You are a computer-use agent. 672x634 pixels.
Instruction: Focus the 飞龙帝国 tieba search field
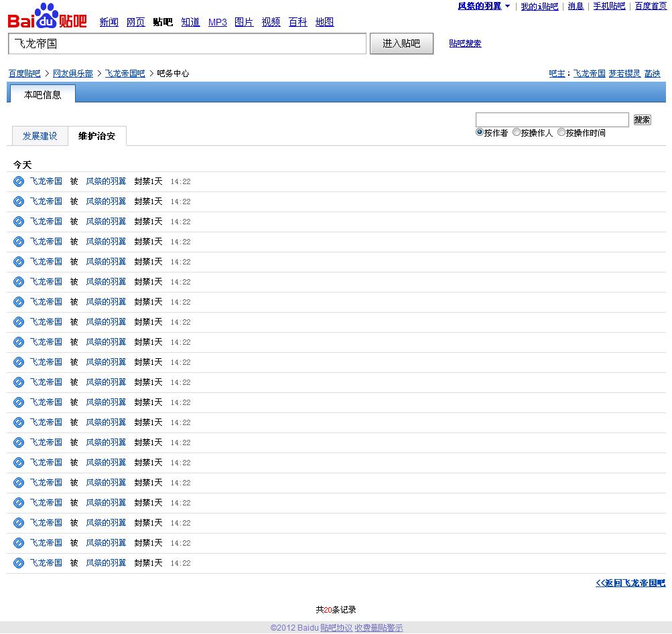point(188,44)
